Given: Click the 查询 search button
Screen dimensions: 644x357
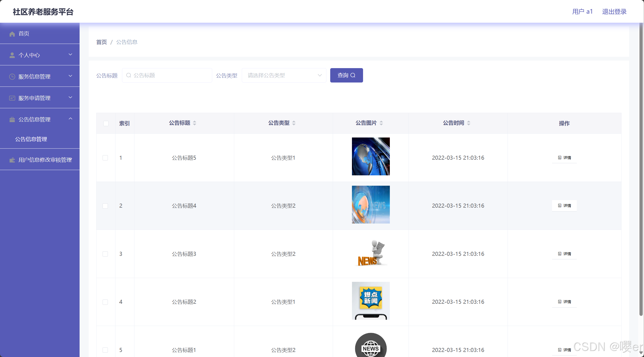Looking at the screenshot, I should click(346, 75).
